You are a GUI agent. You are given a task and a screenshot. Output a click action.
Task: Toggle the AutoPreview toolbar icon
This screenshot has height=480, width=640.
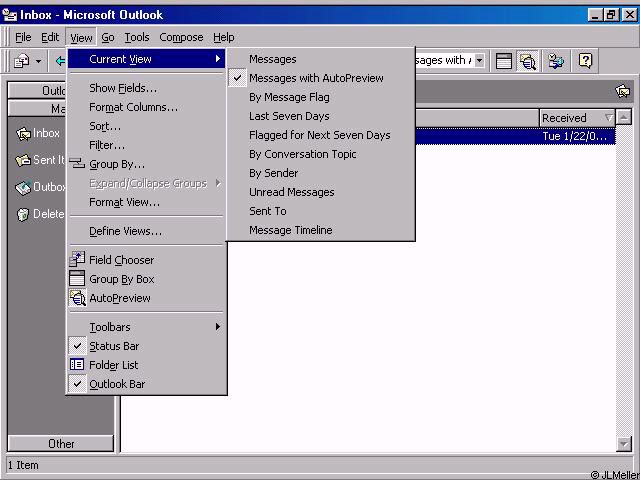[528, 61]
